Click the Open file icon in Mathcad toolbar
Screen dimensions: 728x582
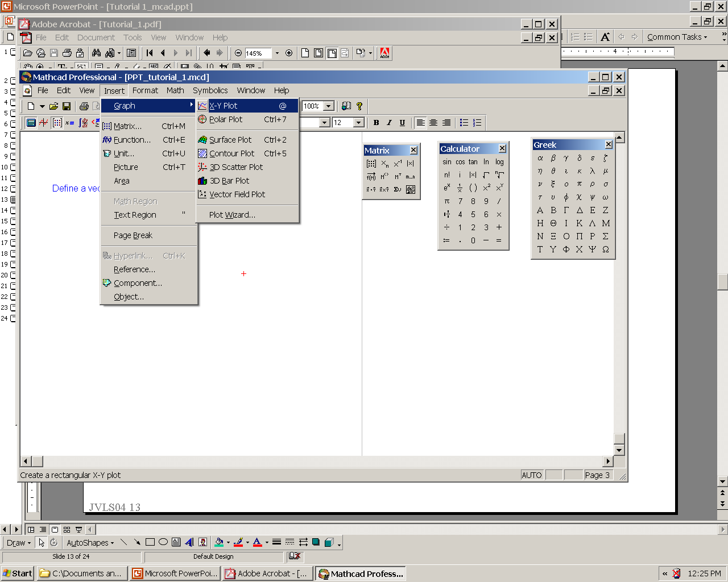coord(54,106)
